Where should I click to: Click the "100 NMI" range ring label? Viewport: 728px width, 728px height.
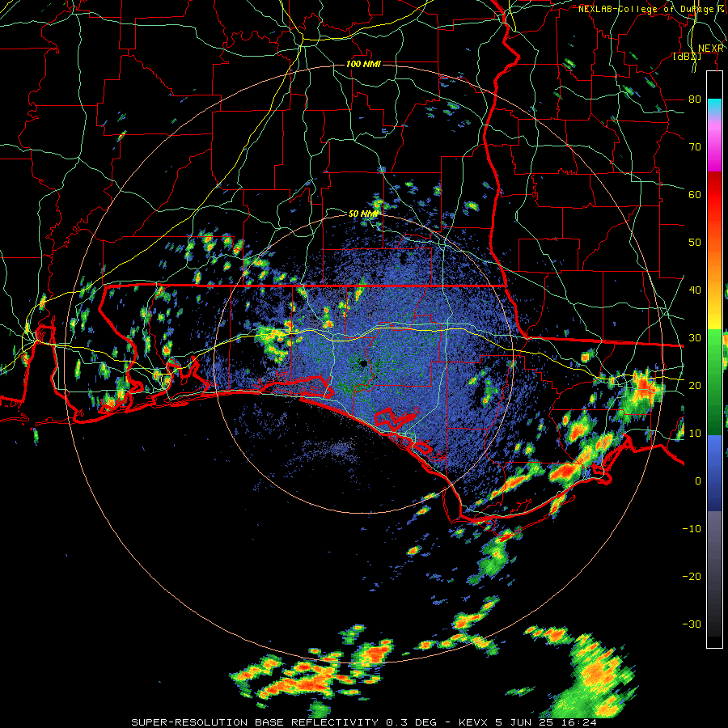click(x=363, y=64)
